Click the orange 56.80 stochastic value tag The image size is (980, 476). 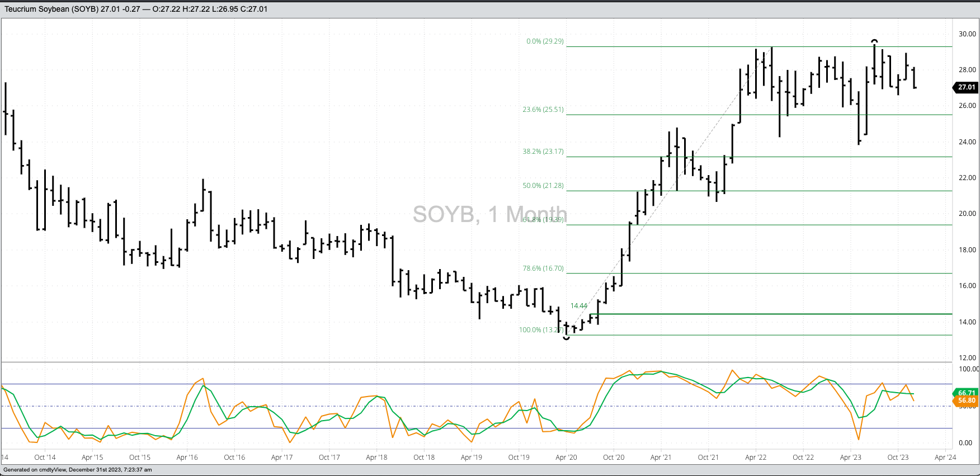click(966, 400)
